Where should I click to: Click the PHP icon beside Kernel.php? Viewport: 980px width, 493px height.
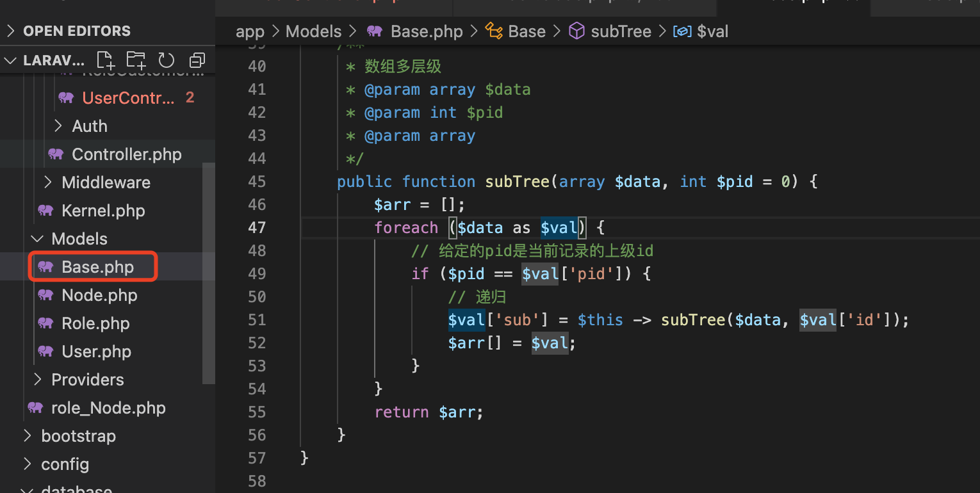point(45,211)
